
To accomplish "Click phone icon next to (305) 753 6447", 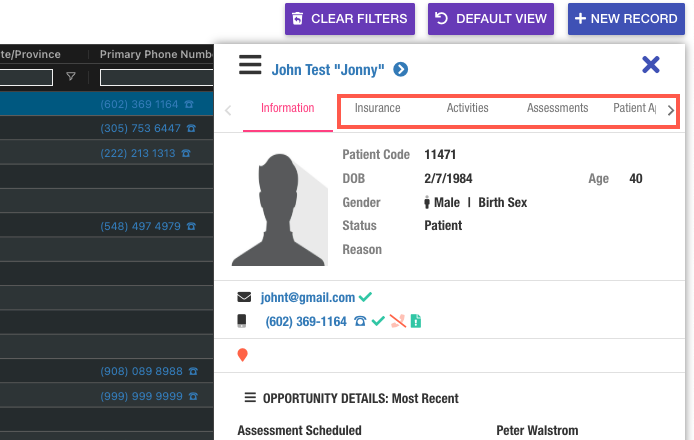I will pos(190,129).
